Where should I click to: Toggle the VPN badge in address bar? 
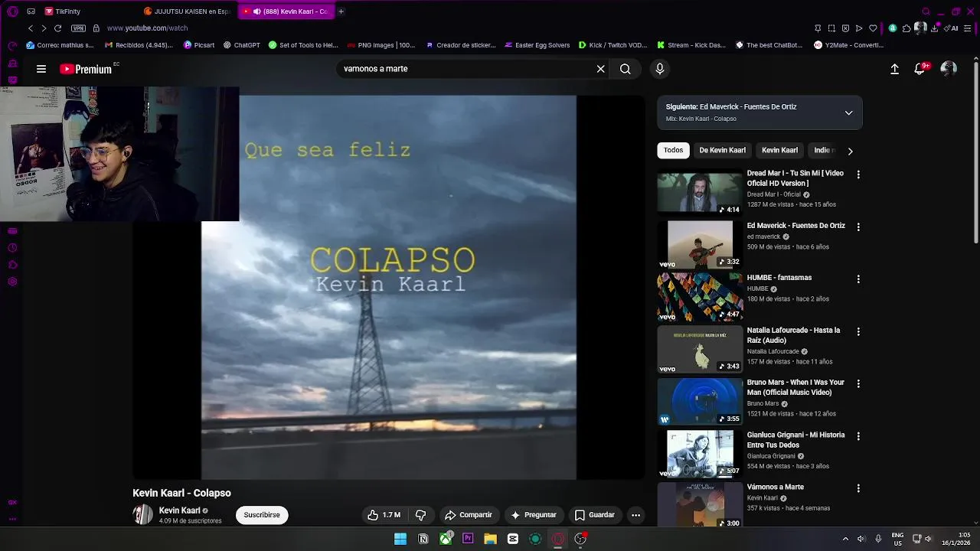(78, 28)
